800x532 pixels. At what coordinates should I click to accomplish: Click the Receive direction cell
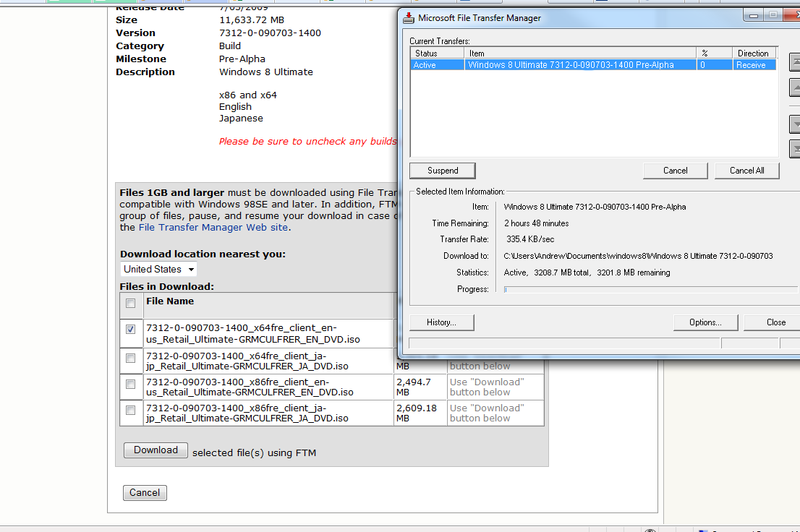[754, 65]
